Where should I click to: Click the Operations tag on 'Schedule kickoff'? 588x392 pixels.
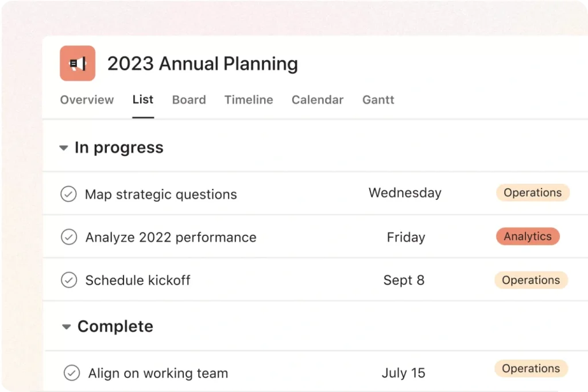tap(531, 280)
